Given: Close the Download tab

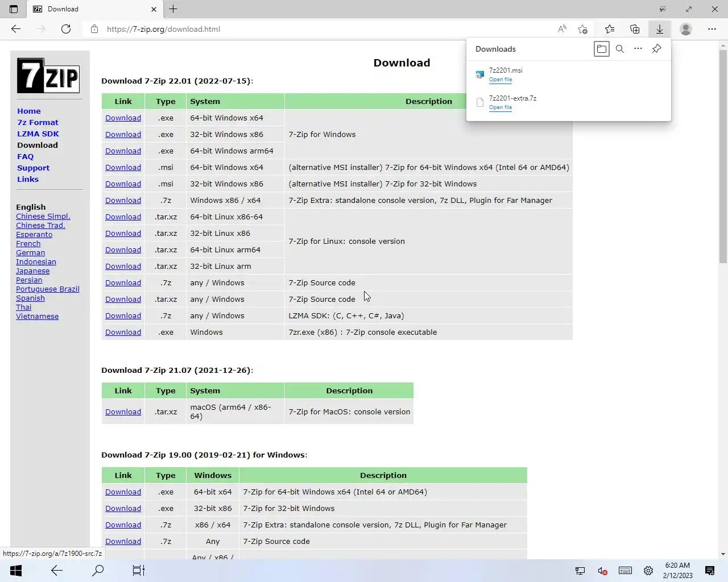Looking at the screenshot, I should coord(154,9).
